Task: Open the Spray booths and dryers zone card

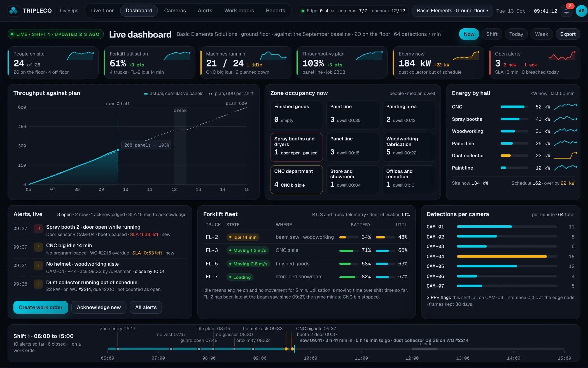Action: coord(297,147)
